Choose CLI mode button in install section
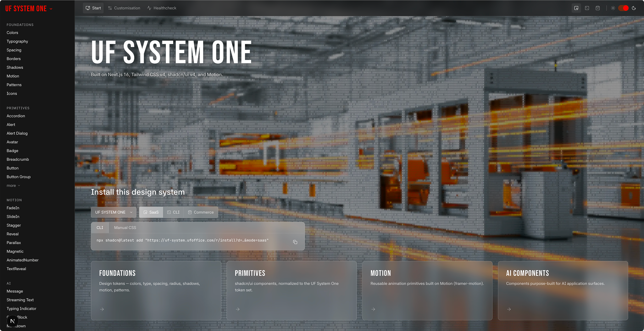The image size is (644, 331). point(173,212)
